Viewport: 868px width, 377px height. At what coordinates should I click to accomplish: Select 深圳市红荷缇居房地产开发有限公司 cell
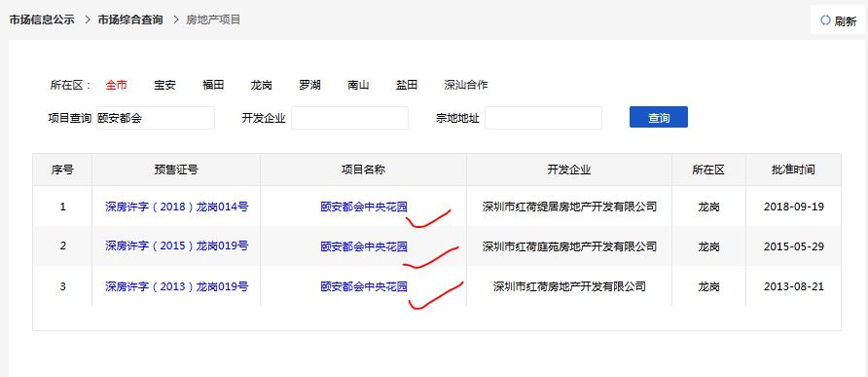(x=569, y=207)
